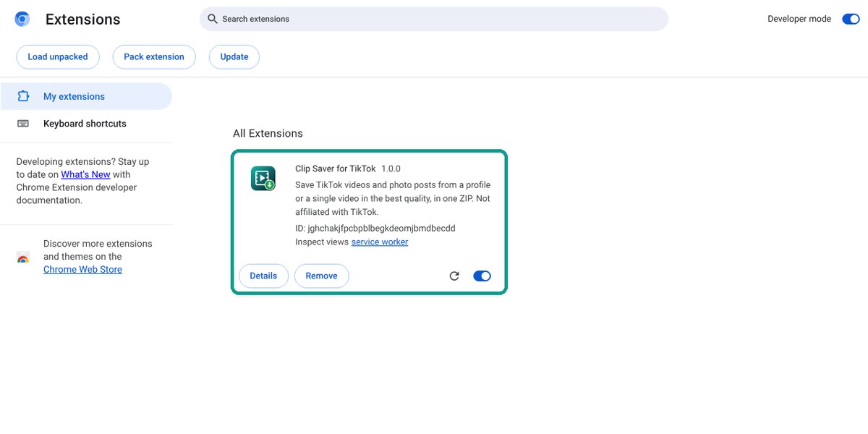Viewport: 868px width, 434px height.
Task: Update all extensions
Action: [x=234, y=56]
